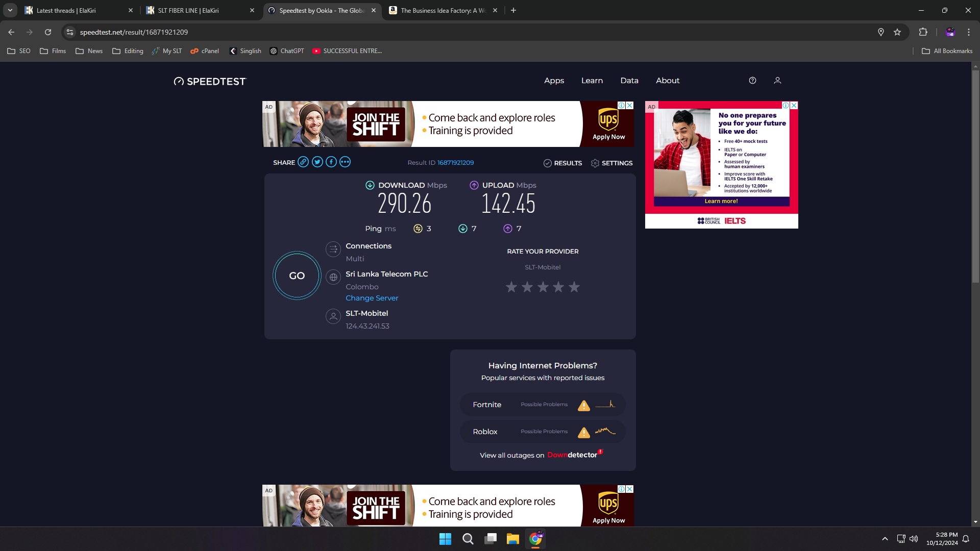
Task: Click the Speedtest logo
Action: (210, 81)
